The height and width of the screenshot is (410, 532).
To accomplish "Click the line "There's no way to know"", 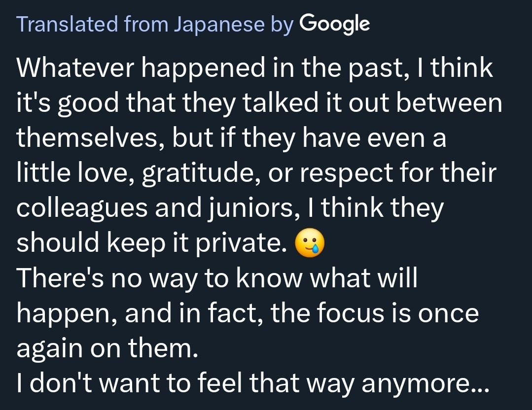I will coord(217,279).
